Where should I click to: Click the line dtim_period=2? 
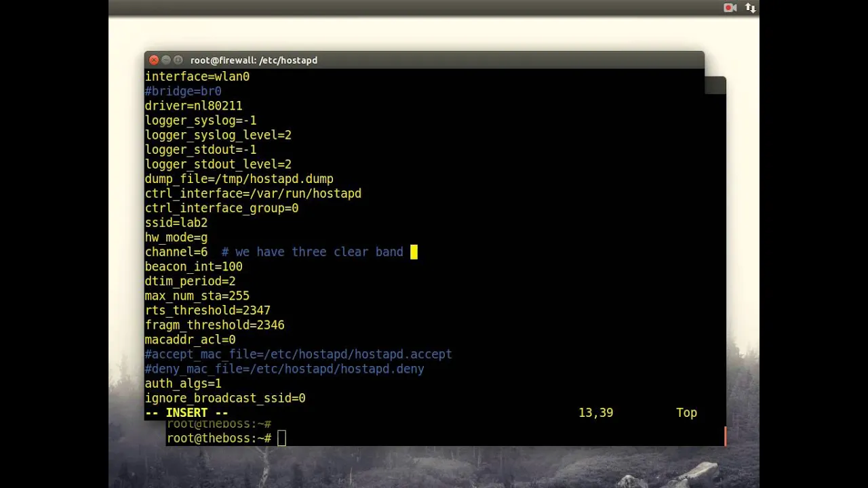tap(191, 281)
